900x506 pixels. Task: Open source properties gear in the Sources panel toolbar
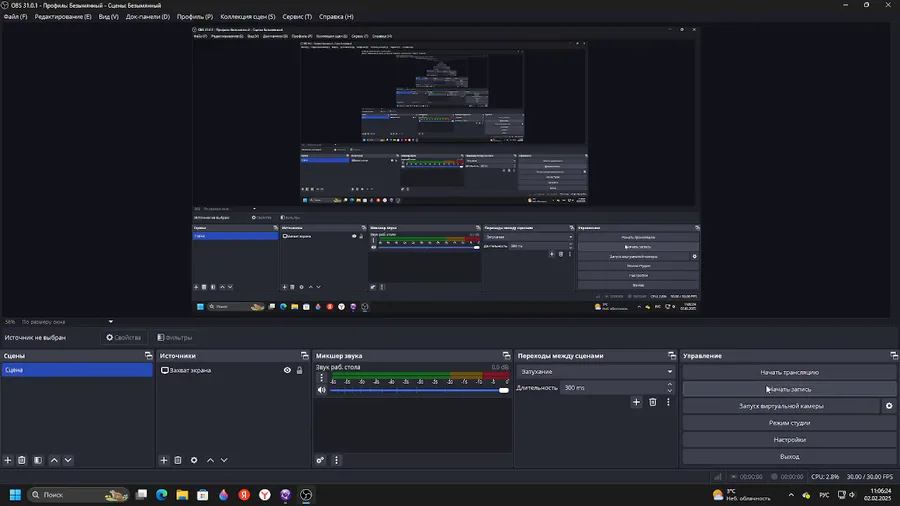click(x=194, y=460)
